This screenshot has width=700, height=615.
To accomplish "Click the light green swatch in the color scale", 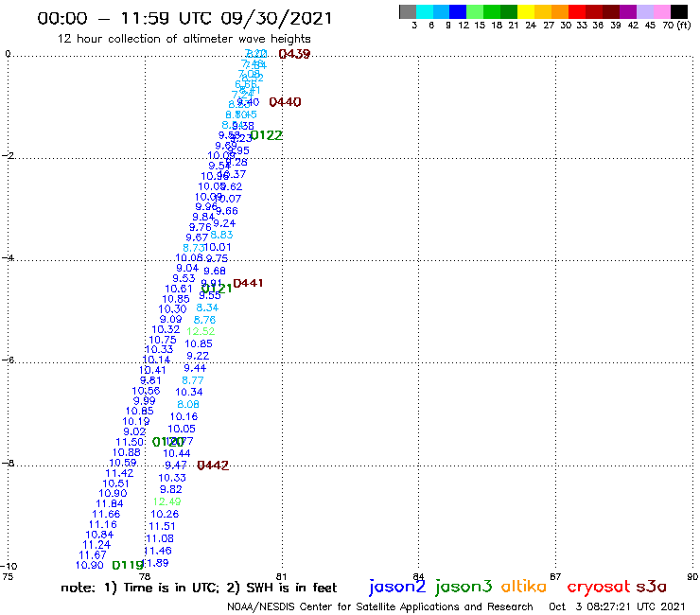I will click(x=475, y=11).
